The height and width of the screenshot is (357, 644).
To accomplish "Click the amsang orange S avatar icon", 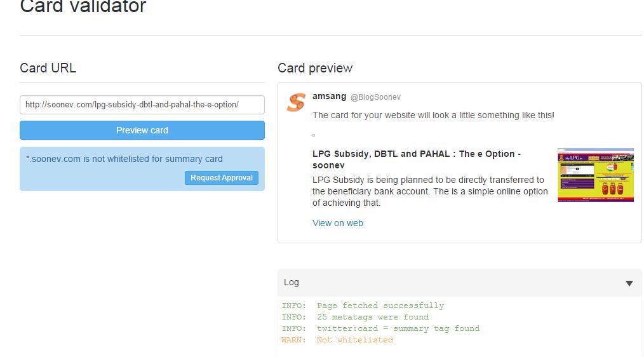I will pos(296,102).
